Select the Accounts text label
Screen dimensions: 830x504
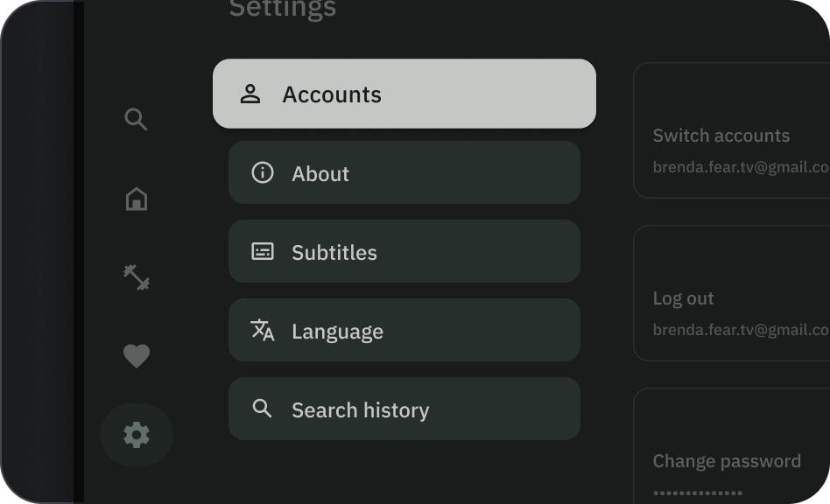pyautogui.click(x=332, y=94)
